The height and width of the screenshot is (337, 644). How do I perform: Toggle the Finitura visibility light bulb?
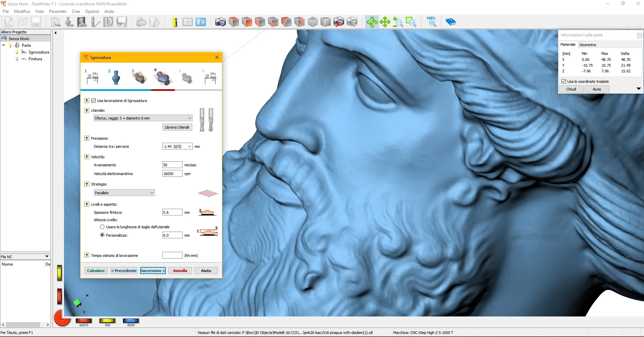[17, 59]
